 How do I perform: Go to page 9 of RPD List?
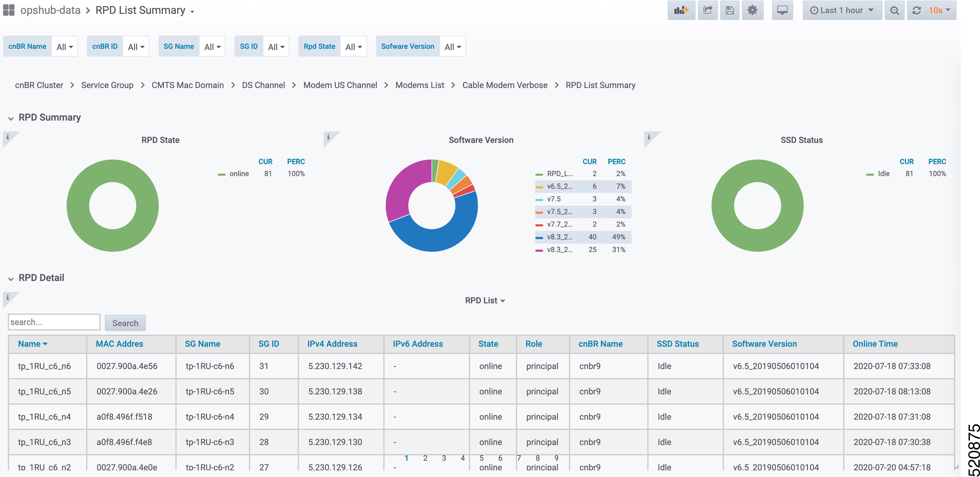tap(556, 458)
